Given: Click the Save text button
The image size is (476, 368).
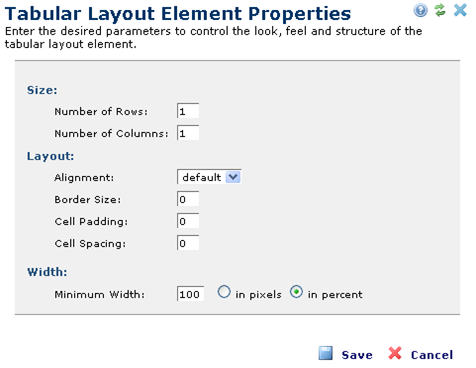Looking at the screenshot, I should 357,355.
